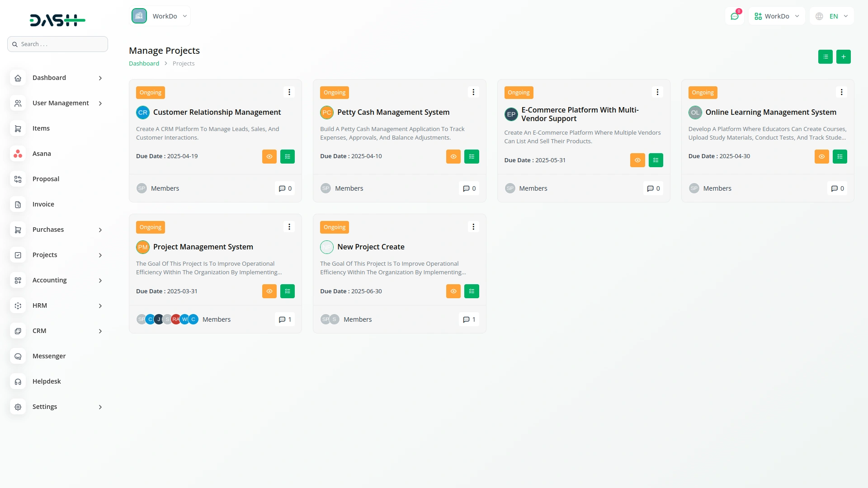Open kebab menu on Petty Cash card
This screenshot has height=488, width=868.
pos(473,92)
